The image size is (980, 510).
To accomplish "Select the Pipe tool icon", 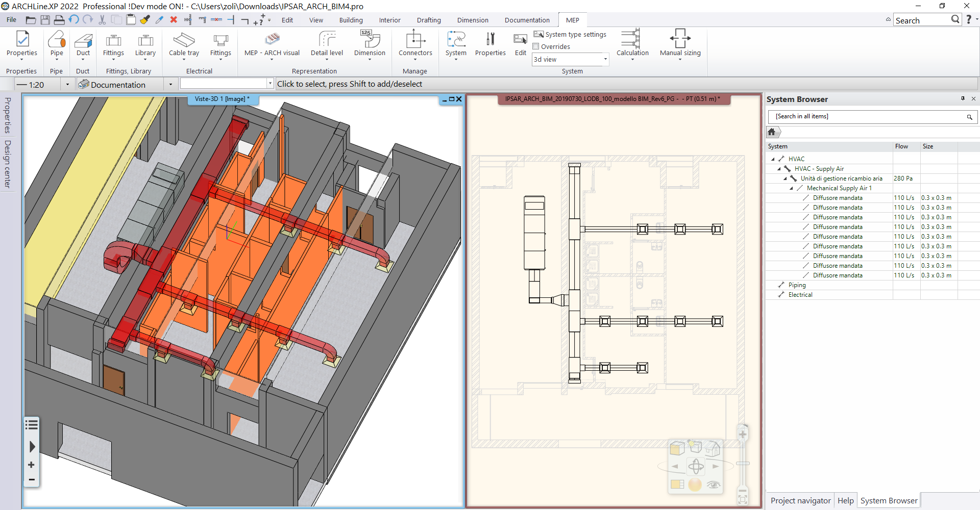I will [57, 40].
